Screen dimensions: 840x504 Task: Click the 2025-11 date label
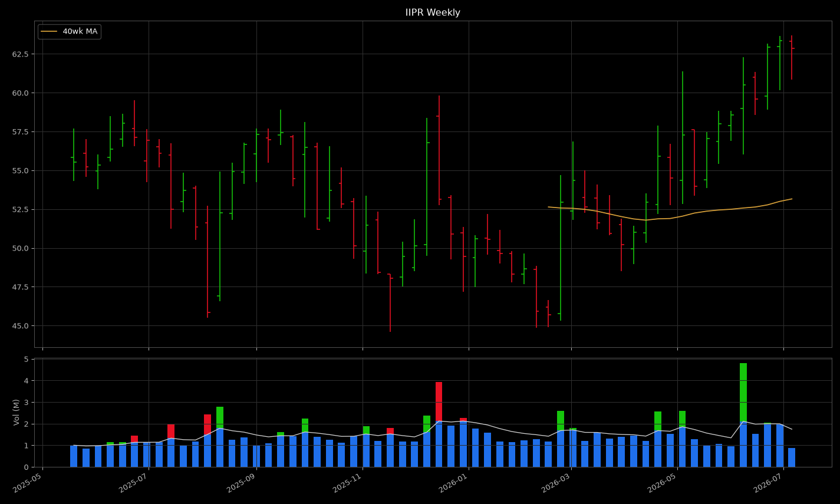coord(348,483)
